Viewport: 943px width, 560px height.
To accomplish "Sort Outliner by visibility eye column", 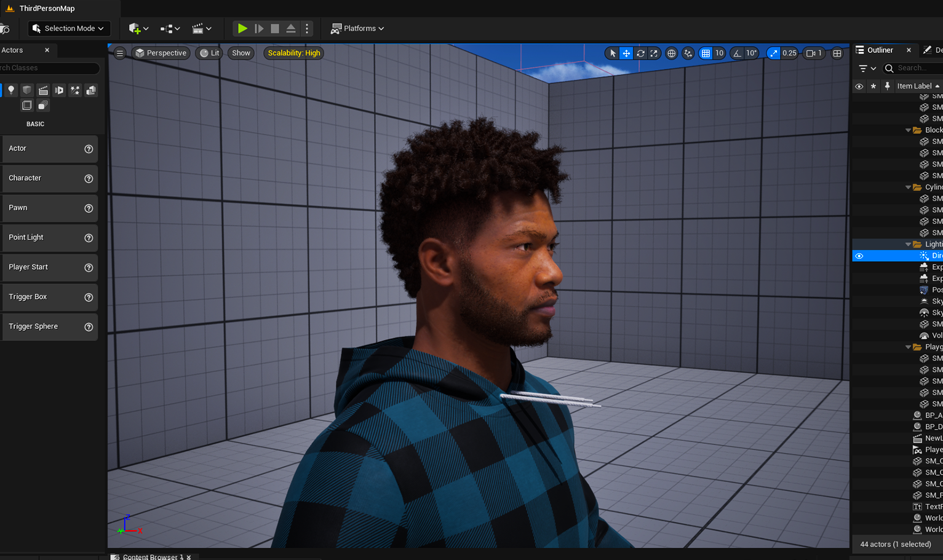I will [x=859, y=86].
